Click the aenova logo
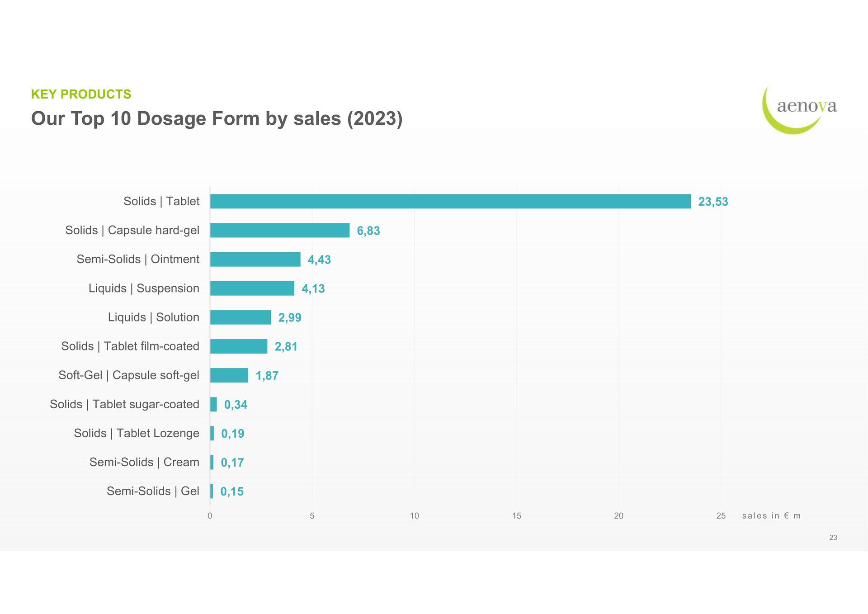868x614 pixels. click(x=799, y=110)
